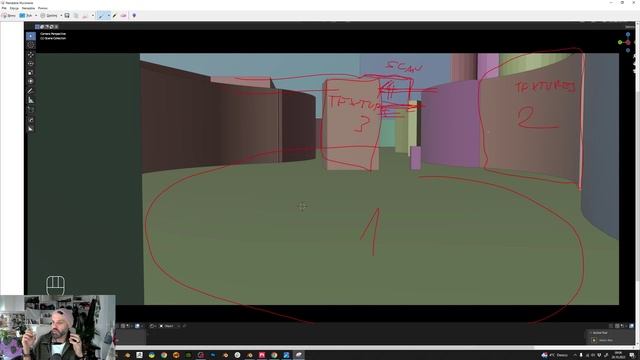Save the snip with floppy disk icon
640x360 pixels.
[67, 16]
